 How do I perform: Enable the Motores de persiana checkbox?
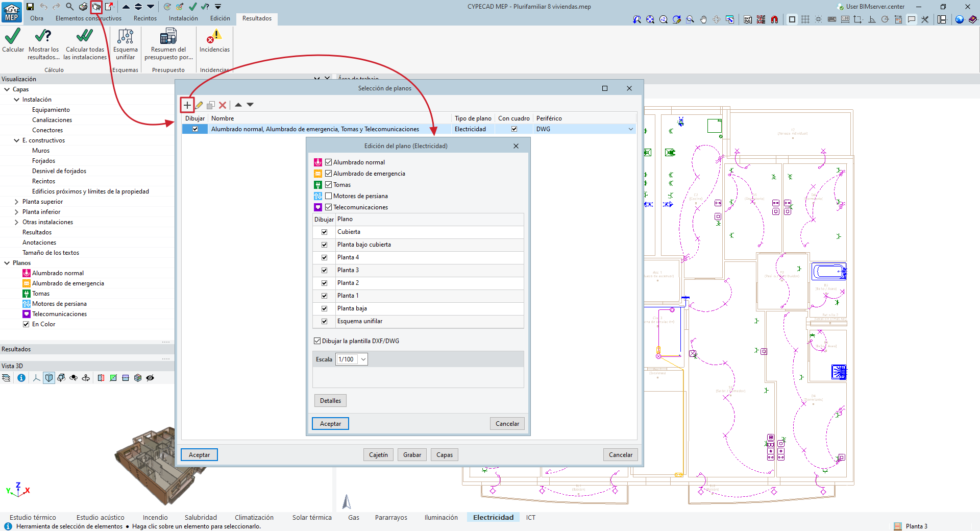[329, 196]
